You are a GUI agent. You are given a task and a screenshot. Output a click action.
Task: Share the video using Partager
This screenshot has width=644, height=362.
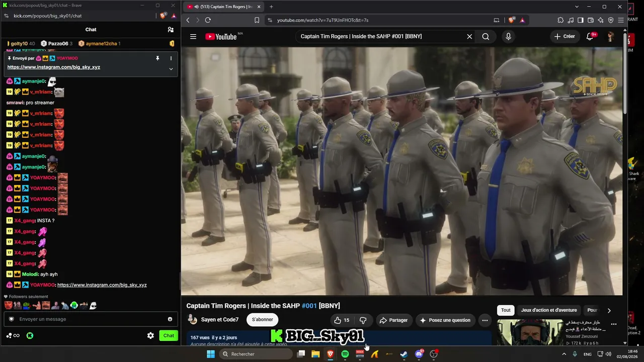click(x=393, y=320)
